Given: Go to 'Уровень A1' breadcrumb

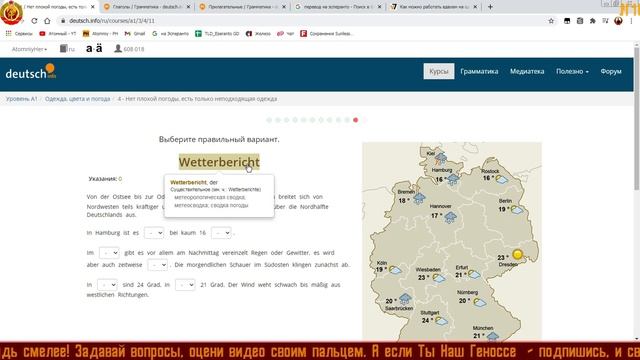Looking at the screenshot, I should coord(22,99).
